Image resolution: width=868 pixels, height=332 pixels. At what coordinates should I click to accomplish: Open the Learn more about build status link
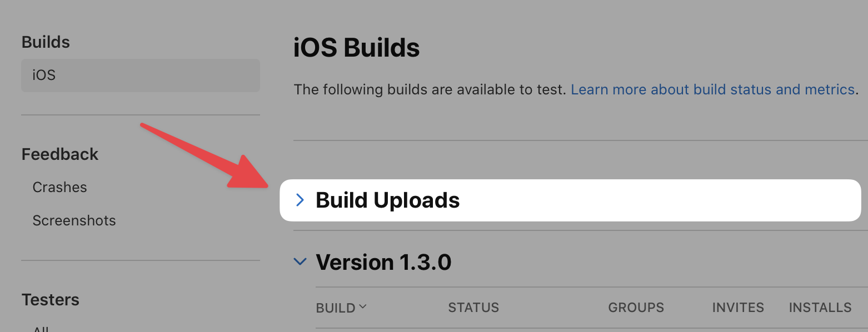click(712, 89)
